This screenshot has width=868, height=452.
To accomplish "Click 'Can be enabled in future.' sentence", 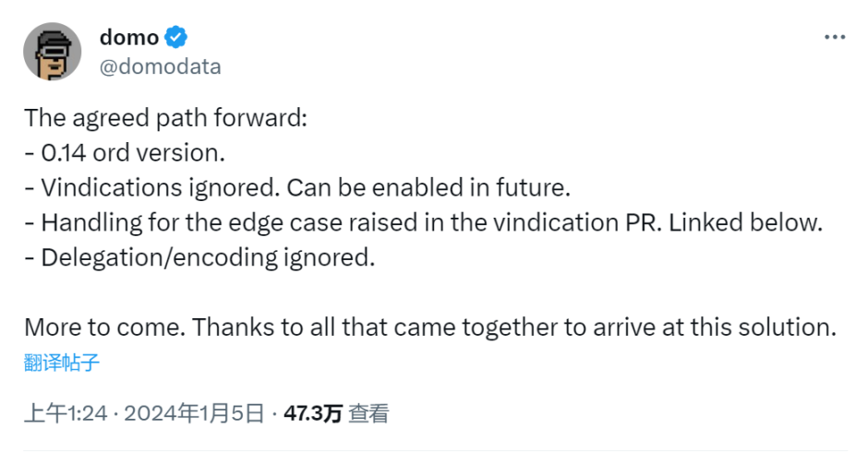I will tap(428, 188).
